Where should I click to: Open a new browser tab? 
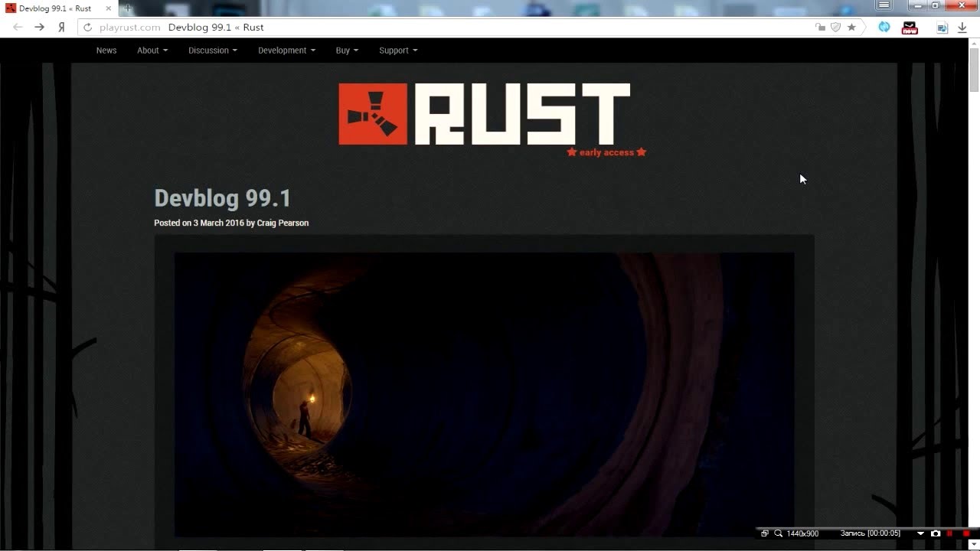coord(127,8)
